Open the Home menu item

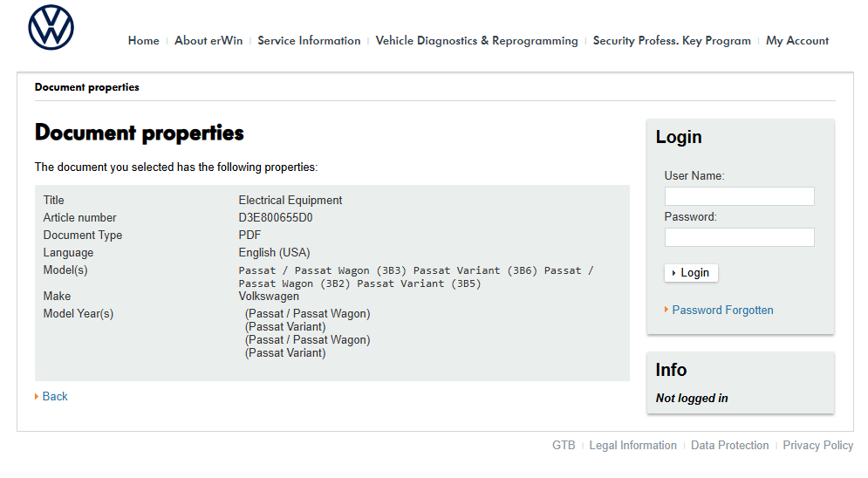coord(143,41)
